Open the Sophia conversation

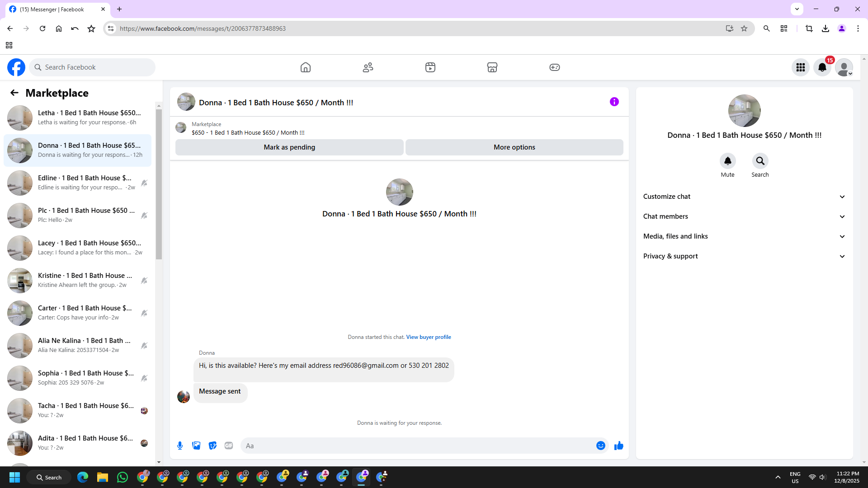[78, 378]
